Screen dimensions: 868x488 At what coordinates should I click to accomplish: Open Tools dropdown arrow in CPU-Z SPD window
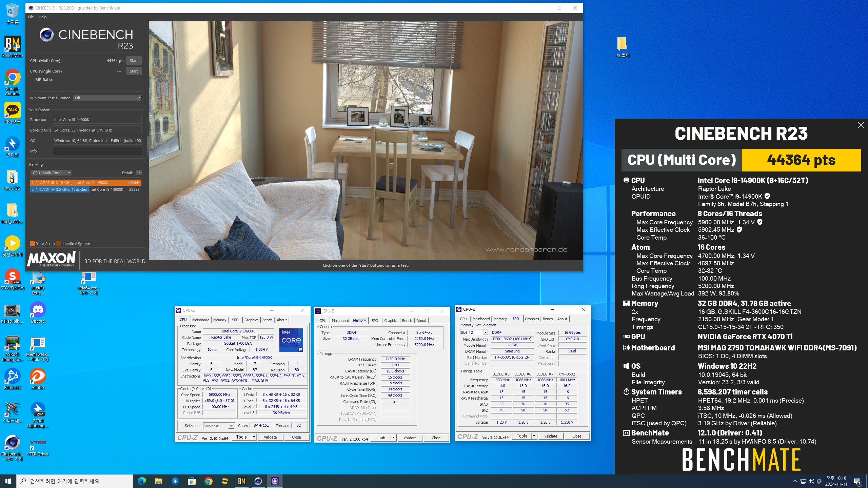click(x=534, y=436)
